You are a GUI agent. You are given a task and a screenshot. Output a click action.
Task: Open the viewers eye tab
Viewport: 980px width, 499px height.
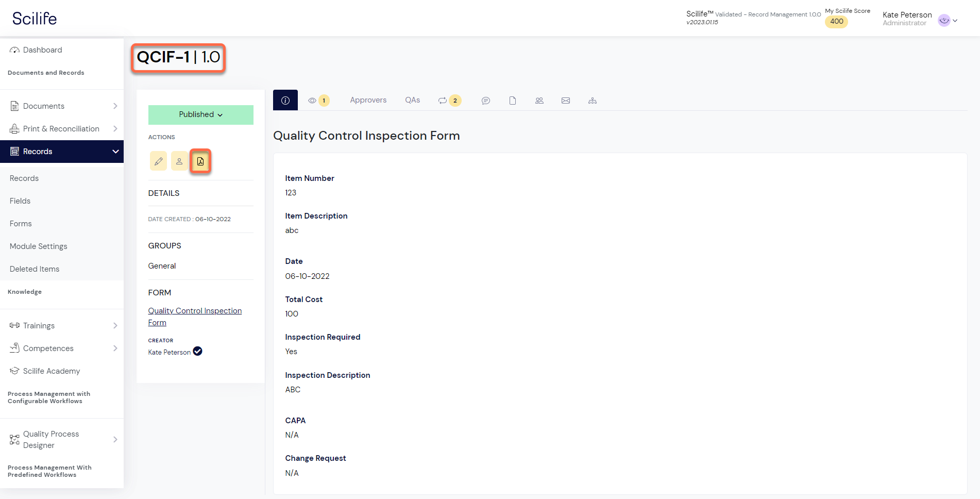point(318,101)
